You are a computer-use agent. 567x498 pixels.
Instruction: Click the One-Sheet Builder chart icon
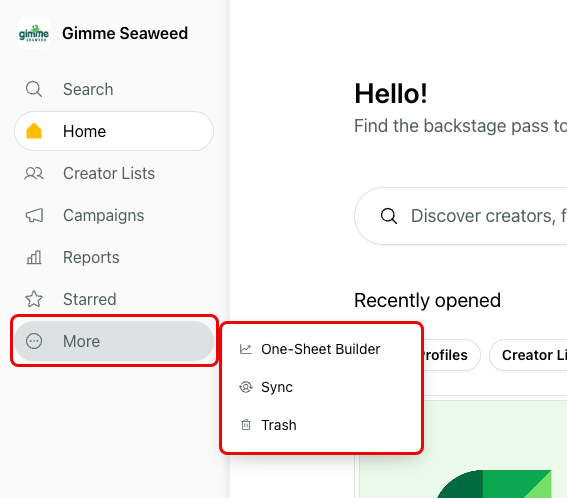click(246, 349)
